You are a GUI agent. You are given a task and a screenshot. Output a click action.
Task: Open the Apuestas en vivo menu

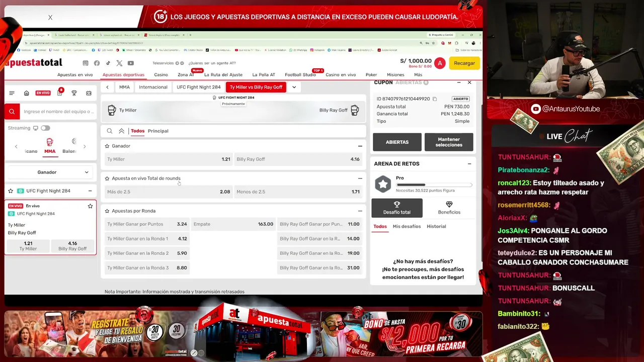(x=75, y=75)
